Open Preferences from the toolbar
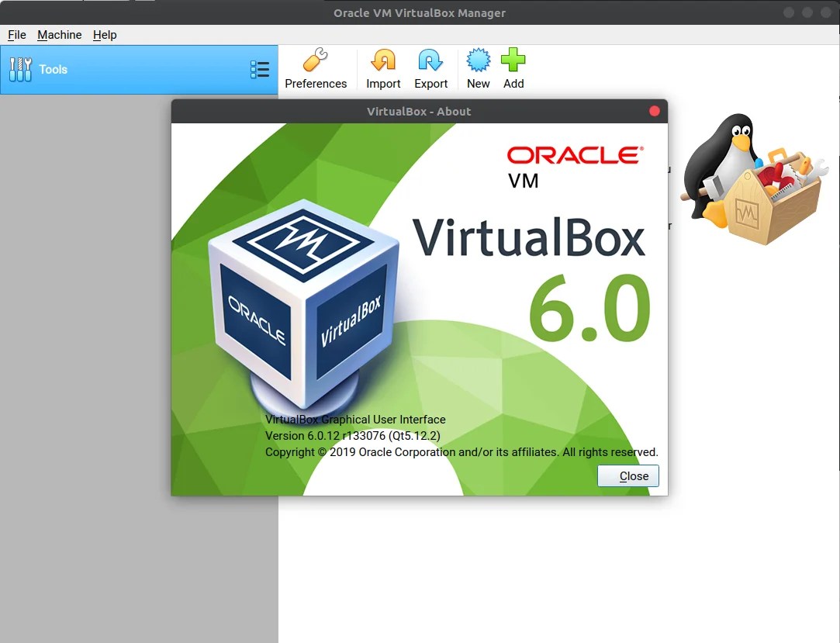Screen dimensions: 840x643 point(316,68)
